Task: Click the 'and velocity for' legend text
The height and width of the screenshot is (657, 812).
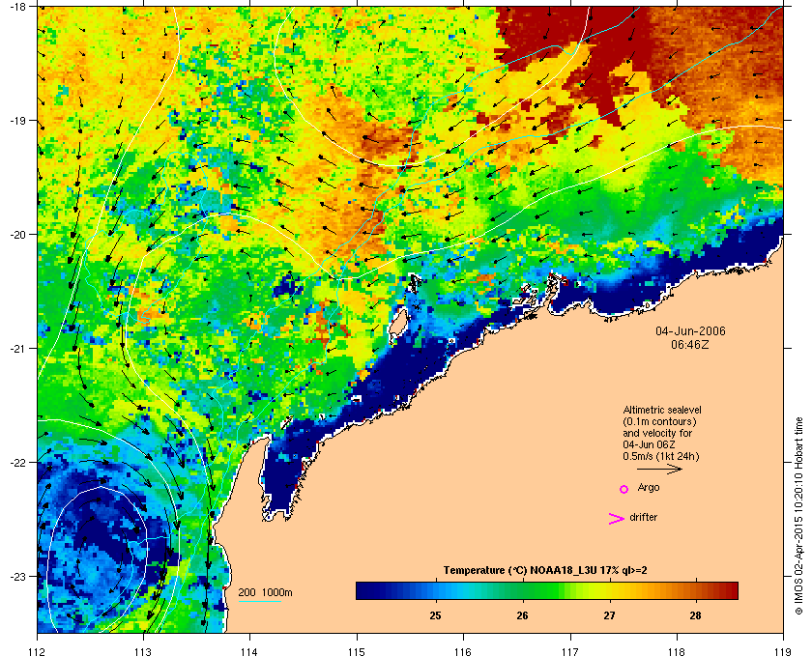Action: (657, 433)
